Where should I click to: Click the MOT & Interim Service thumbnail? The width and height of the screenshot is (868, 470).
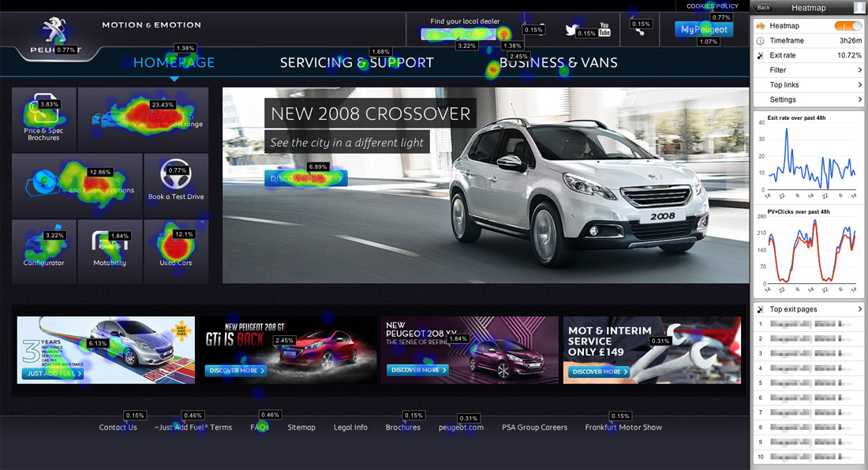tap(652, 350)
